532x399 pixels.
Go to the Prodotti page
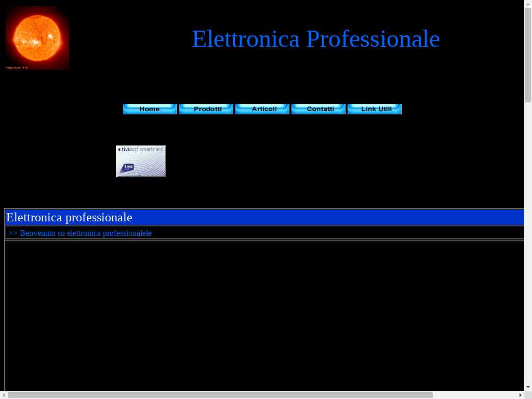(x=206, y=109)
